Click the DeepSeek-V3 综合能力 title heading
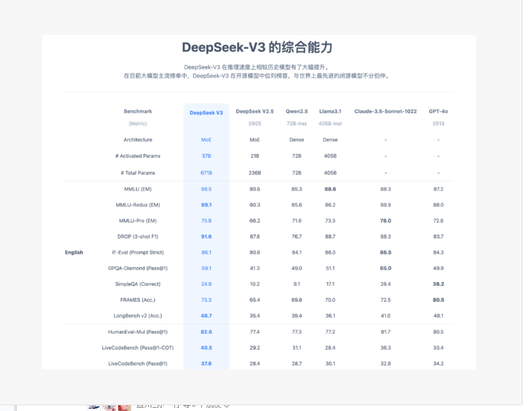 [x=257, y=48]
